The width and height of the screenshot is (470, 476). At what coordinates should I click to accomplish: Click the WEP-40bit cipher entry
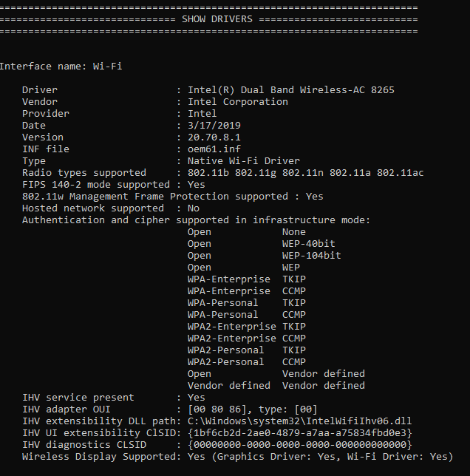click(x=308, y=244)
